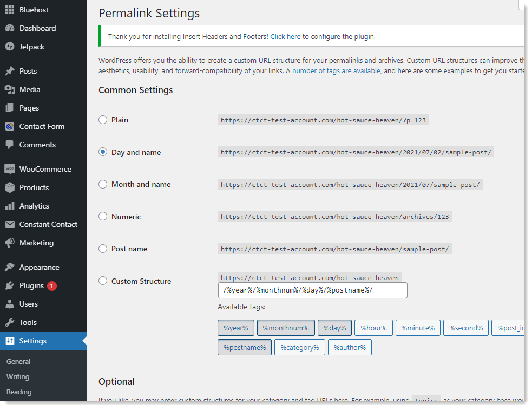Click the Plugins plug icon
This screenshot has height=409, width=532.
click(x=10, y=285)
